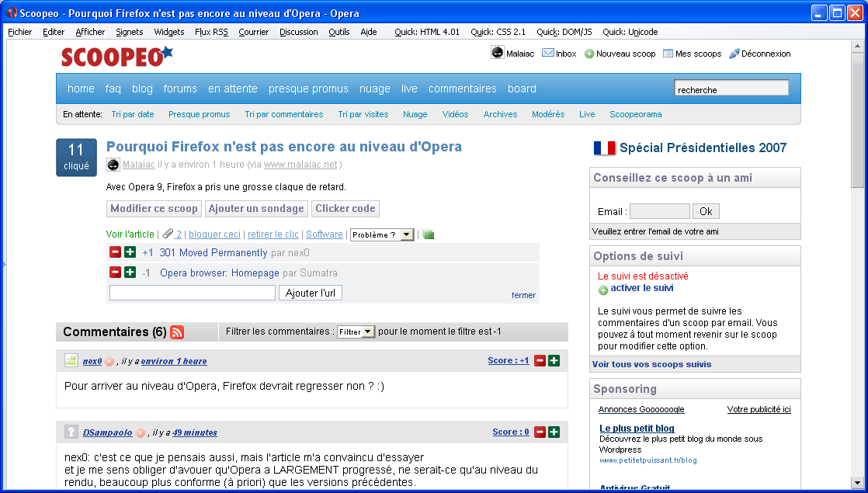Click Modifier ce scoop button
Viewport: 868px width, 493px height.
tap(154, 209)
